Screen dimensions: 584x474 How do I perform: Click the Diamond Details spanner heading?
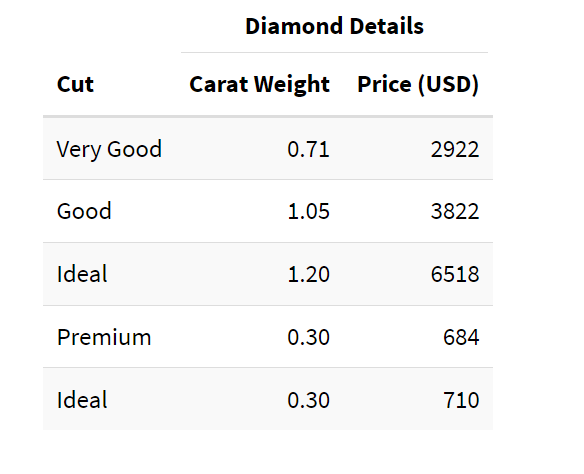tap(334, 26)
